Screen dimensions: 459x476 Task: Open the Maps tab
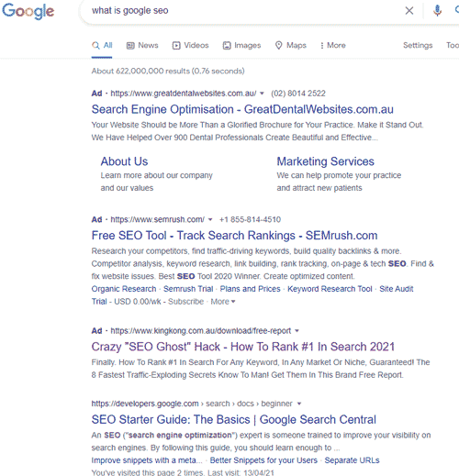[291, 45]
